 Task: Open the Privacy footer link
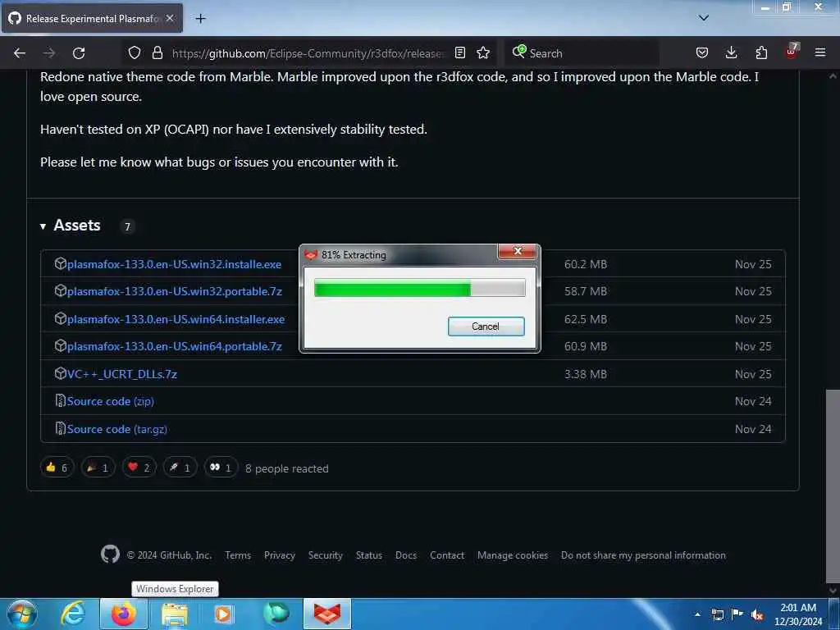click(280, 555)
